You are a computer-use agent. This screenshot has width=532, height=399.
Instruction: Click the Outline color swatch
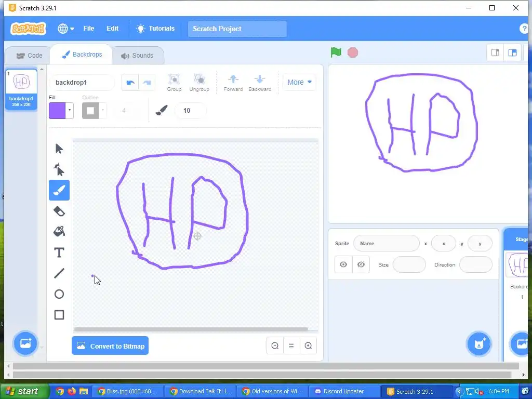coord(90,111)
